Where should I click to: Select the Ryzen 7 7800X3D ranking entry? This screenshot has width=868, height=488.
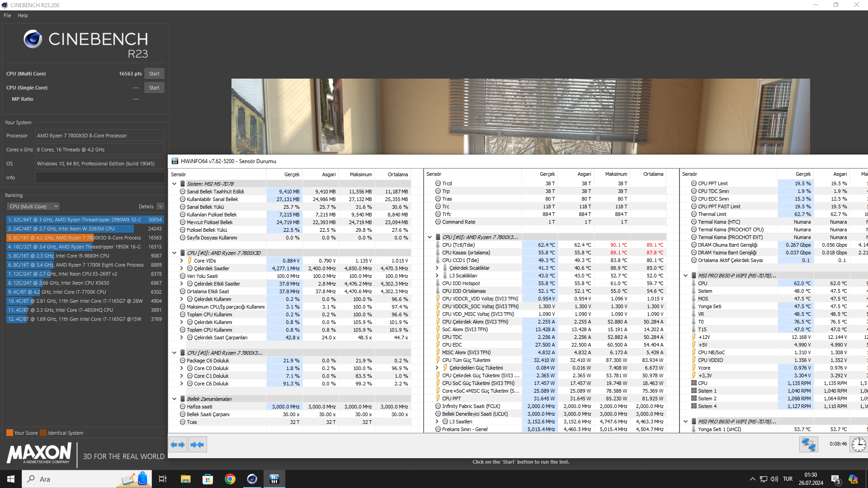[x=85, y=238]
